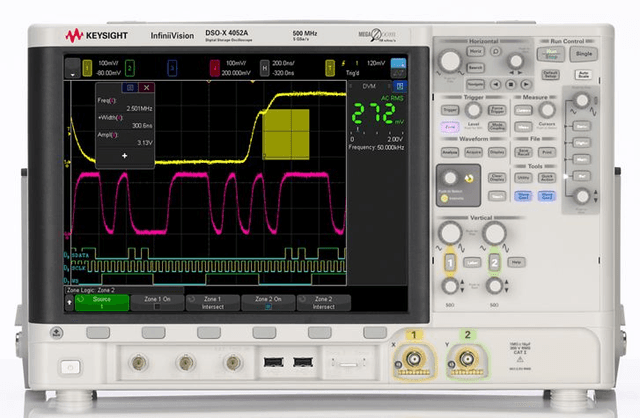Screen dimensions: 640x418
Task: Tap the back arrow left of Source softkey
Action: (x=69, y=302)
